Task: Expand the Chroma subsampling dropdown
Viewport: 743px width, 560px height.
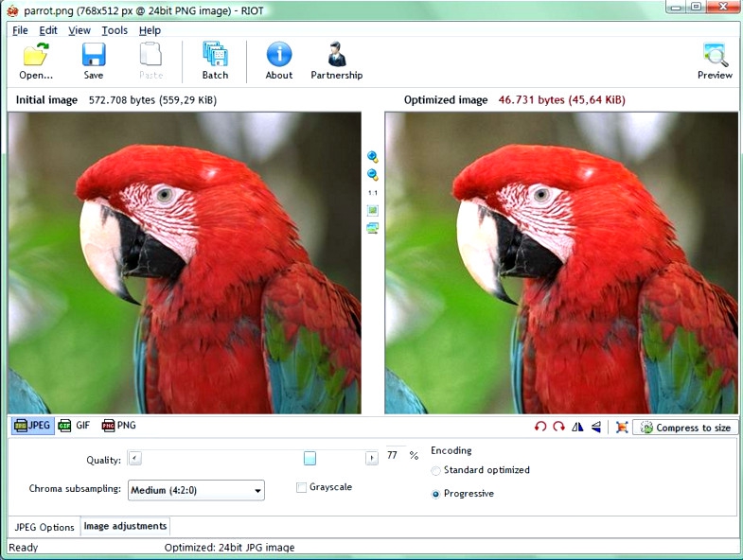Action: [257, 490]
